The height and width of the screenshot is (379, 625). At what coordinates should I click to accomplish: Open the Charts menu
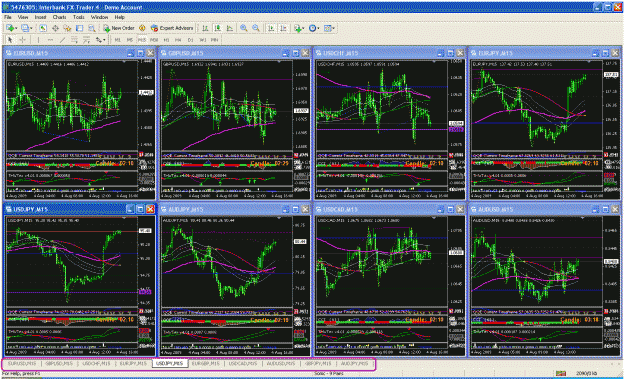coord(59,17)
